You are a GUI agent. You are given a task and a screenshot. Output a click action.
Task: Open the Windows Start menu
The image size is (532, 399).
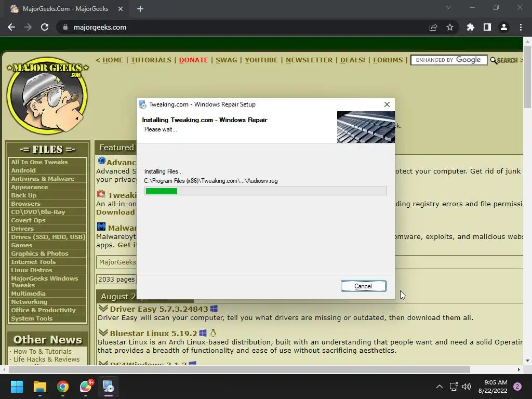pyautogui.click(x=17, y=387)
